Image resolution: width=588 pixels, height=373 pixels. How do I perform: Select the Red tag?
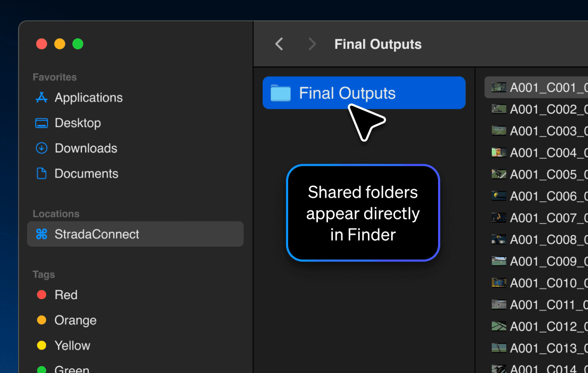pyautogui.click(x=41, y=294)
